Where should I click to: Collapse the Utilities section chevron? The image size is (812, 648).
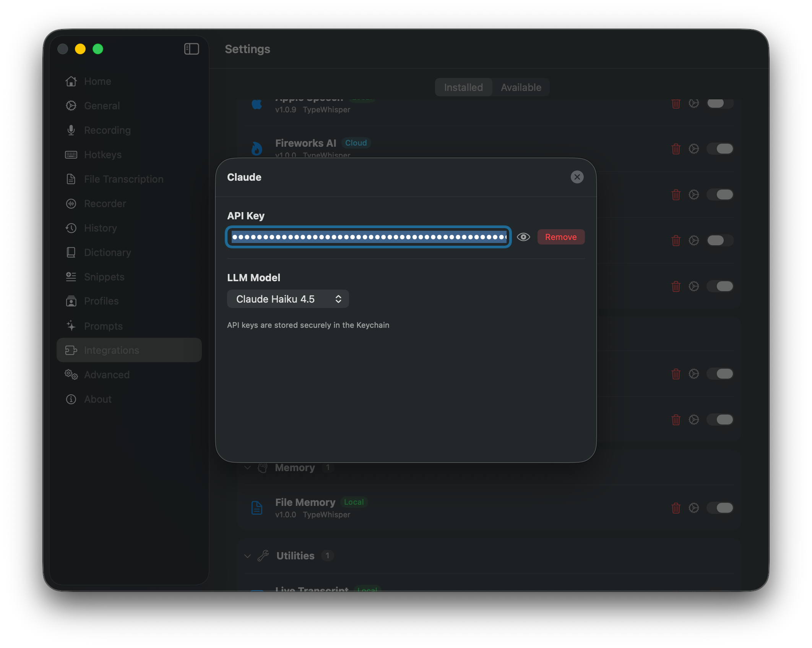[x=248, y=556]
